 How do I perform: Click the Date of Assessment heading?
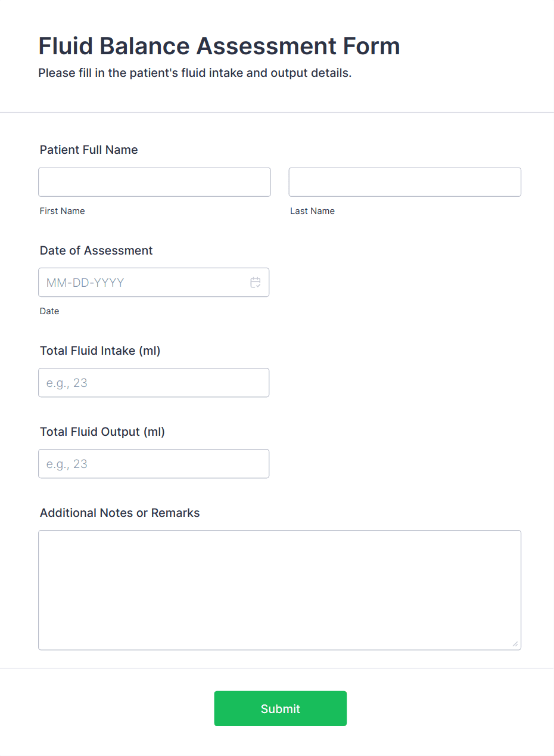(96, 250)
